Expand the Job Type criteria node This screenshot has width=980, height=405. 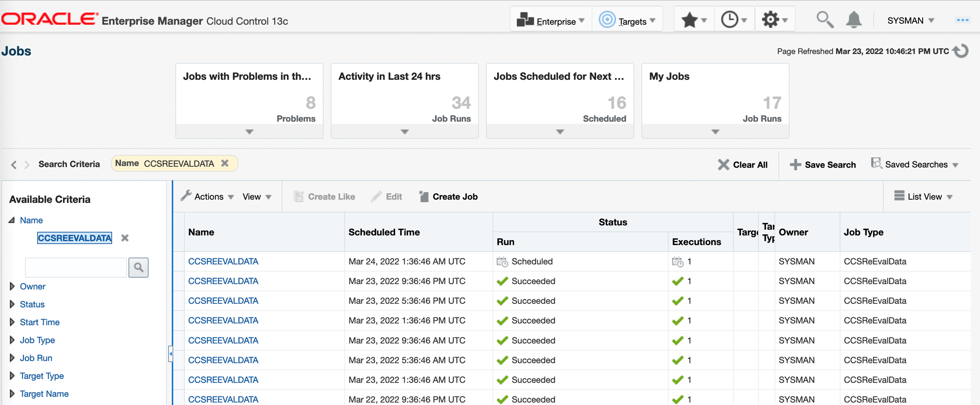12,340
